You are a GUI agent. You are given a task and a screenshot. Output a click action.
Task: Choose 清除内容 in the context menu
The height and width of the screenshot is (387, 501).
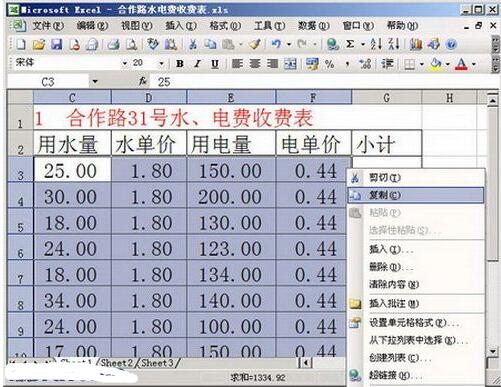(x=416, y=284)
